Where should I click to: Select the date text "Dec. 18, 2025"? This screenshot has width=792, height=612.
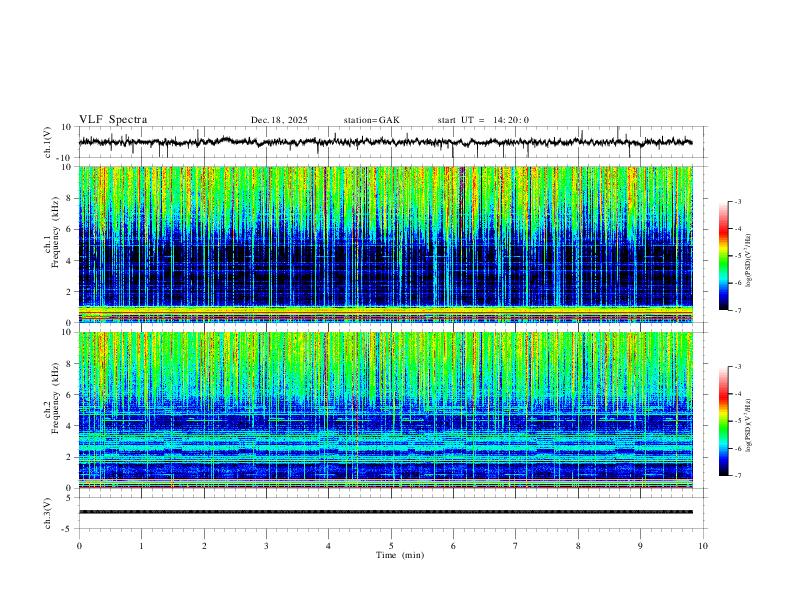279,120
